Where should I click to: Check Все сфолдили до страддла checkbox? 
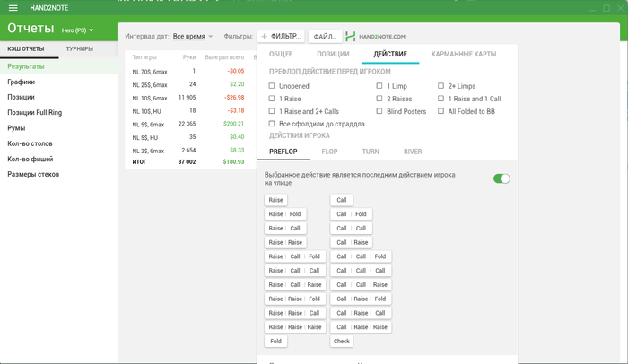point(272,124)
